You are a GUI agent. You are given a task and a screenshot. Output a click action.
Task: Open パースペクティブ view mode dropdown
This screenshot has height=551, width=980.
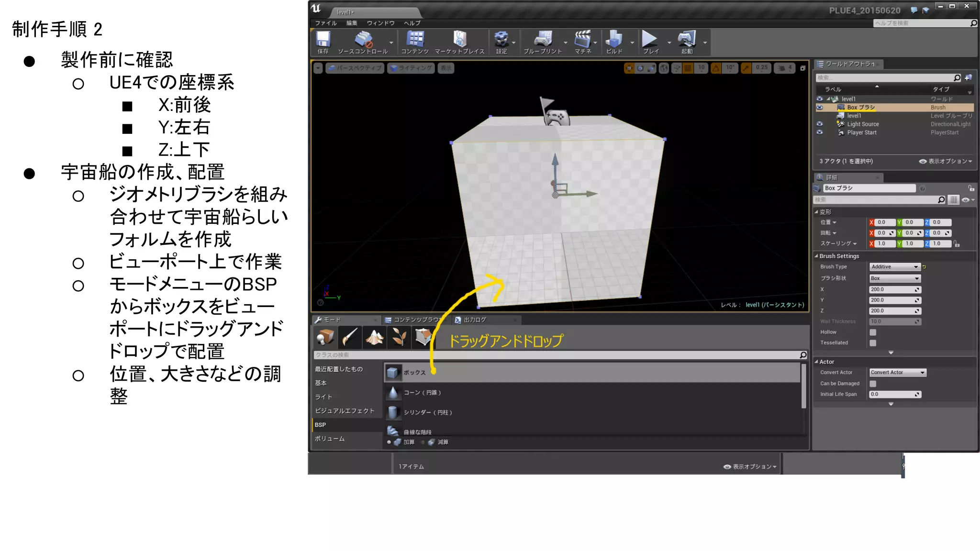(355, 68)
